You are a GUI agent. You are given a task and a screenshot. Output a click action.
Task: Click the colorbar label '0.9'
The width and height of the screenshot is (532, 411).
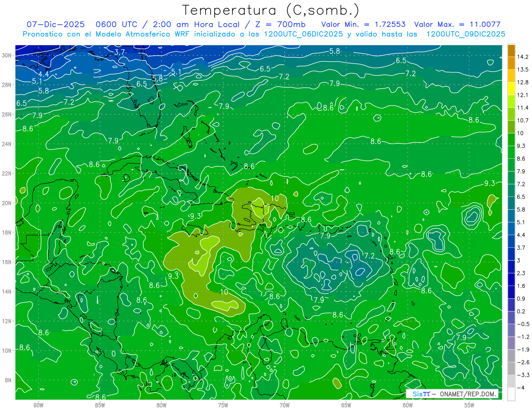[521, 298]
